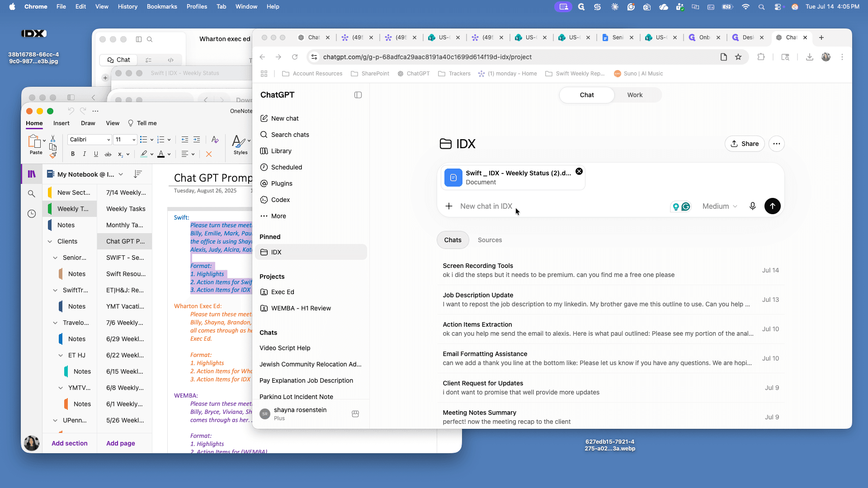Image resolution: width=868 pixels, height=488 pixels.
Task: Click the highlighter color button in OneNote
Action: pos(144,154)
